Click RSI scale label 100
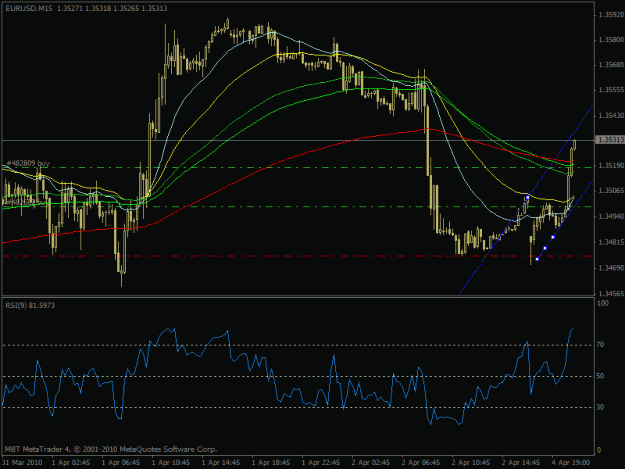Image resolution: width=625 pixels, height=469 pixels. [x=603, y=303]
